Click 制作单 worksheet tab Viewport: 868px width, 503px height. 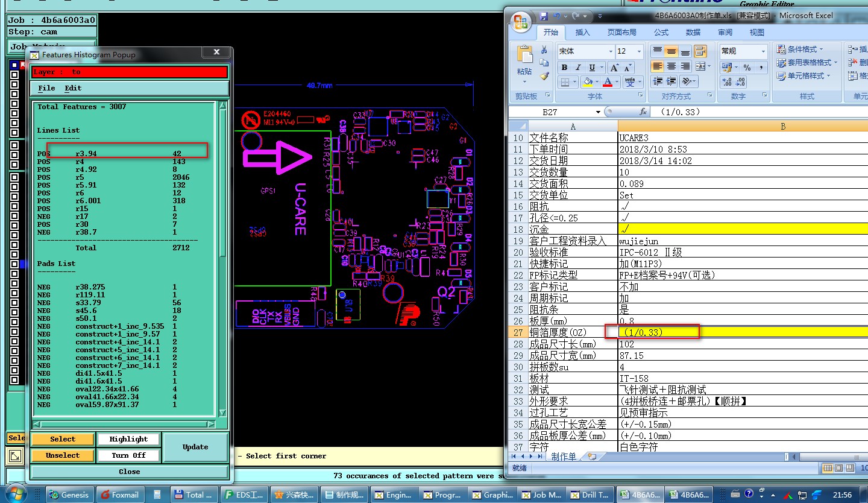(564, 457)
